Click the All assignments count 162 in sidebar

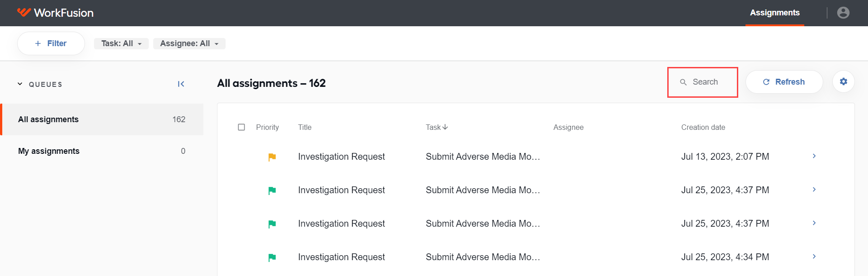coord(179,119)
